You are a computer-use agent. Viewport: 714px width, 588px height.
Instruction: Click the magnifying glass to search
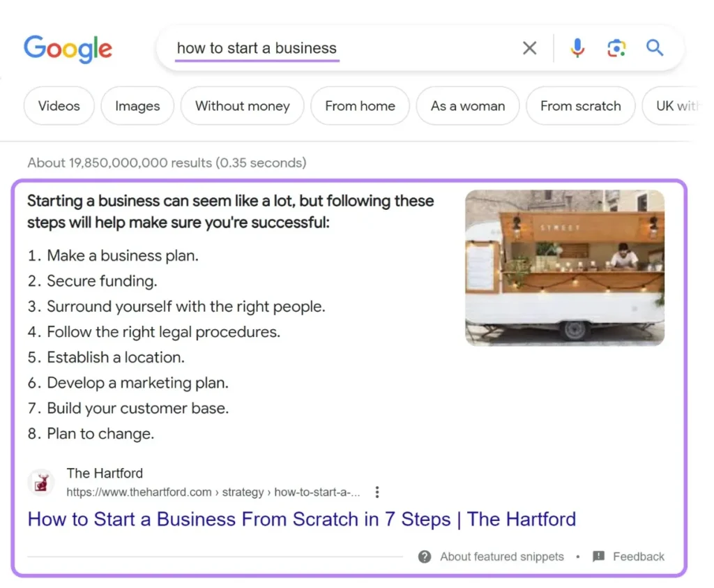tap(654, 47)
